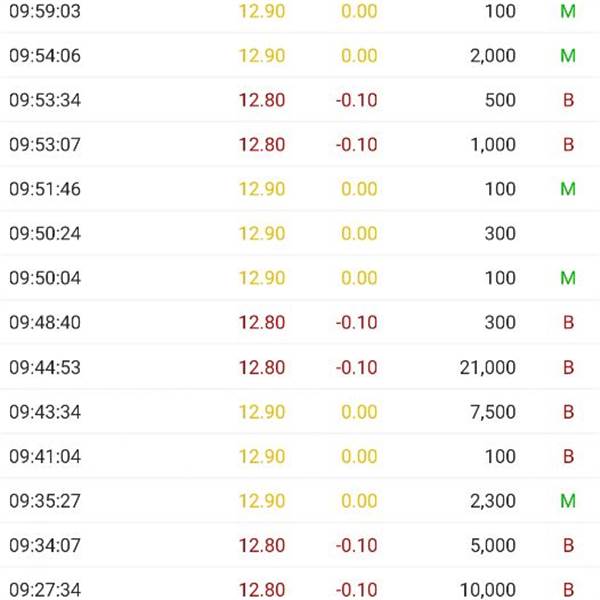
Task: Tap the B marker on 09:27:34 row
Action: click(x=568, y=590)
